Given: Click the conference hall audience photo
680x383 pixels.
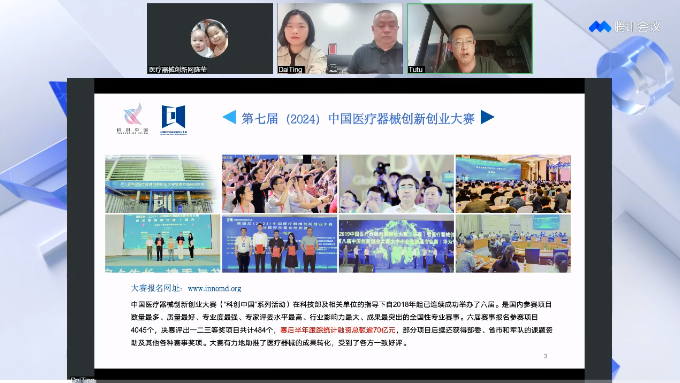Looking at the screenshot, I should click(513, 184).
